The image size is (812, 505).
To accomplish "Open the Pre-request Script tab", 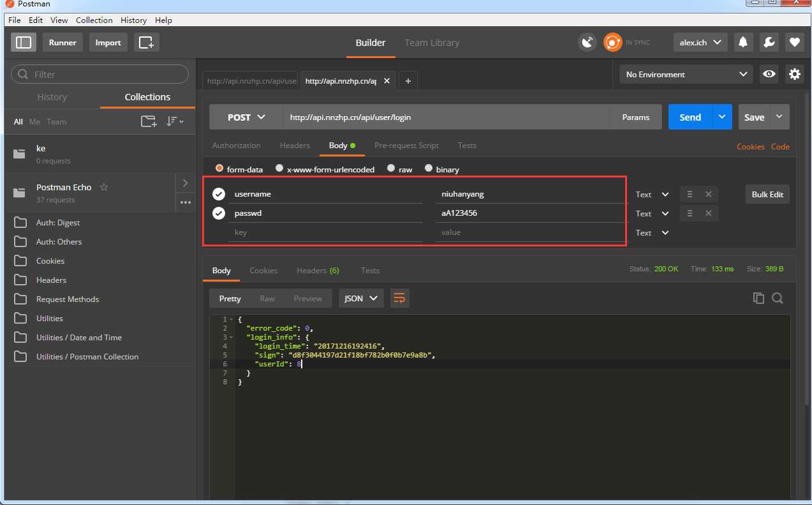I will tap(407, 146).
